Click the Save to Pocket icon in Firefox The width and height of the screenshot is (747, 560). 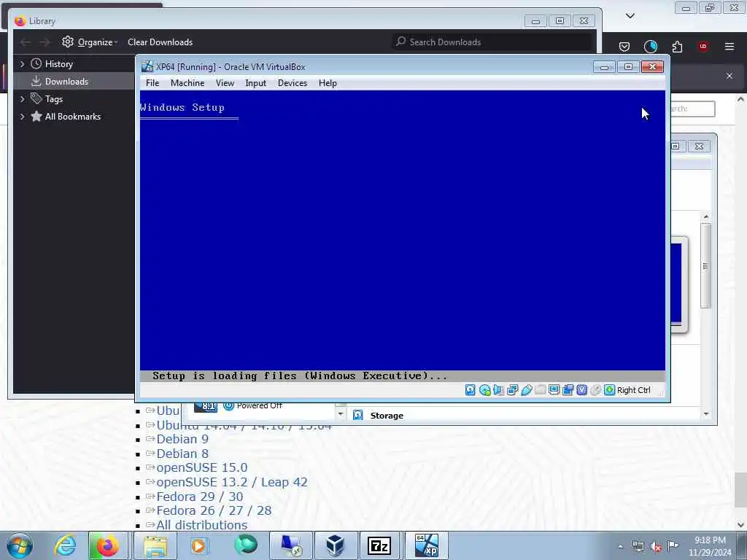pyautogui.click(x=624, y=47)
